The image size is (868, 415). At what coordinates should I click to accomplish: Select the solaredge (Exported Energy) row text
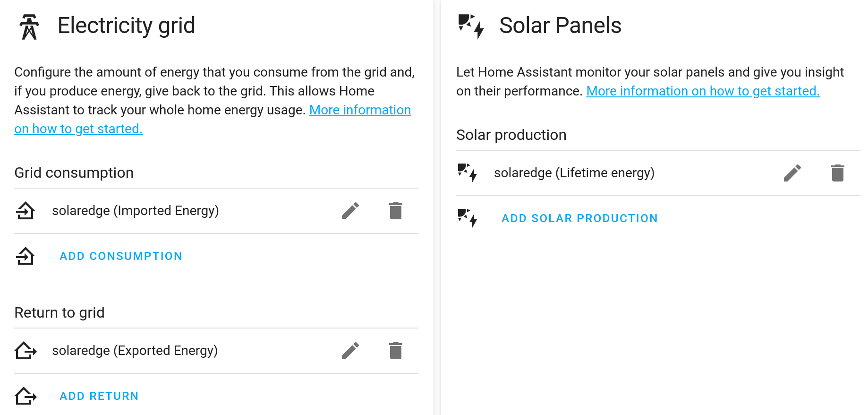coord(135,351)
